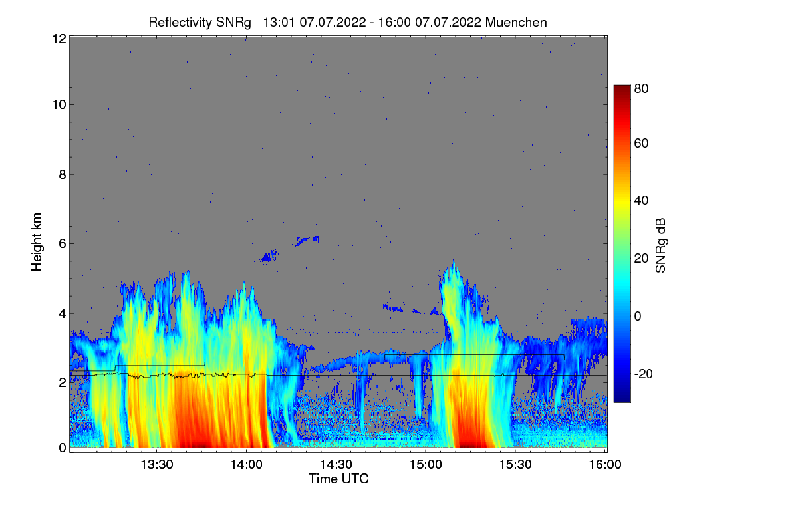Click the 15:30 time tick label
Screen dimensions: 798x532
[515, 465]
